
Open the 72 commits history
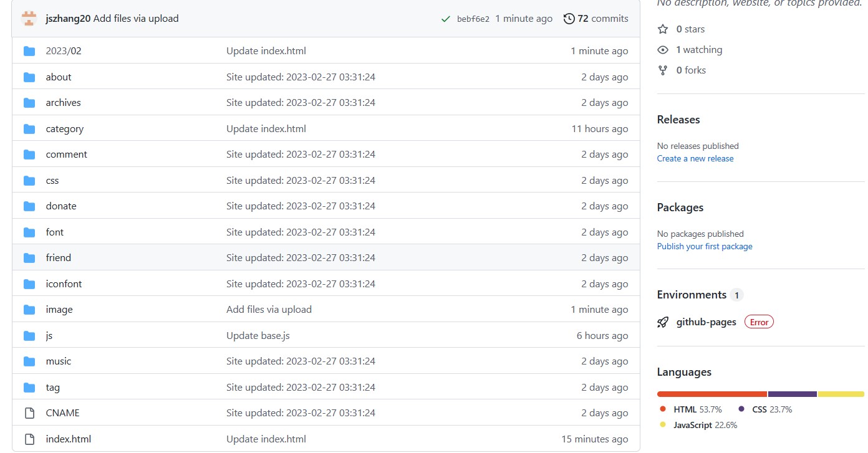click(x=596, y=19)
